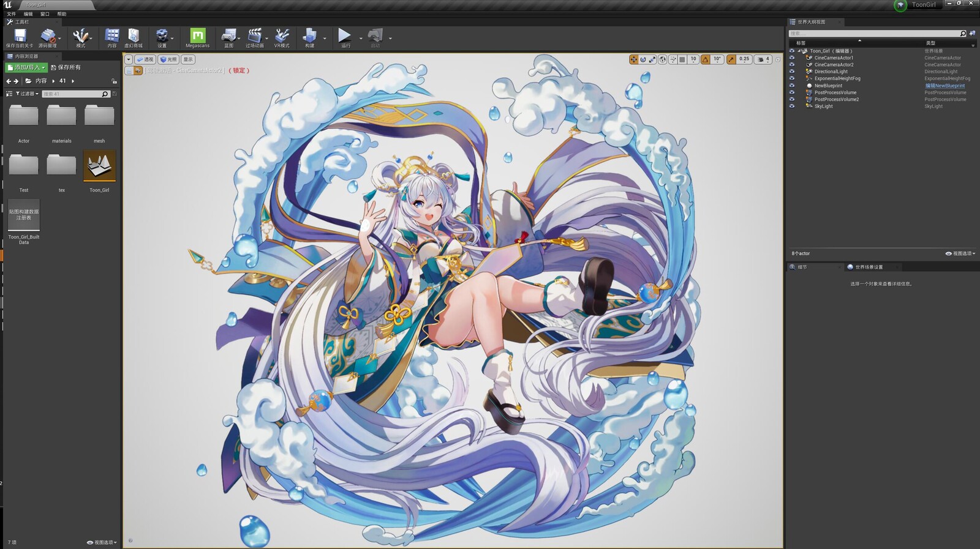Open content browser 视图选项 dropdown
Viewport: 980px width, 549px height.
click(102, 542)
